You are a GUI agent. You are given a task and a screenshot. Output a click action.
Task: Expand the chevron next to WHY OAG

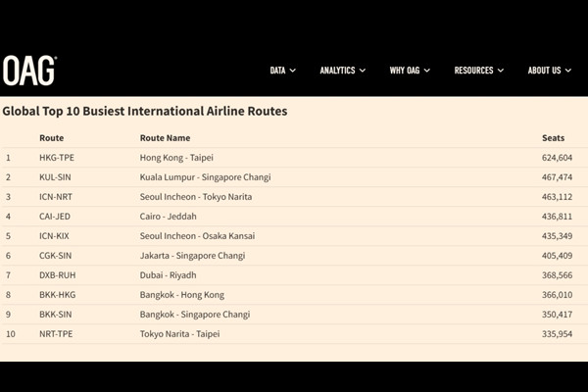(427, 71)
